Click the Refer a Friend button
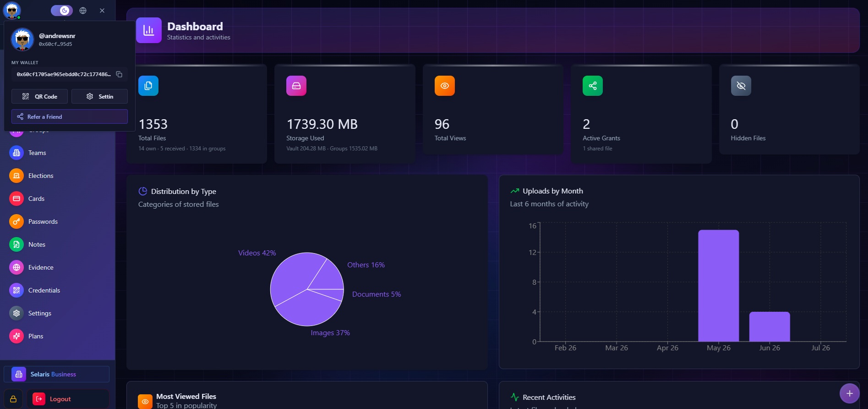868x409 pixels. tap(70, 116)
